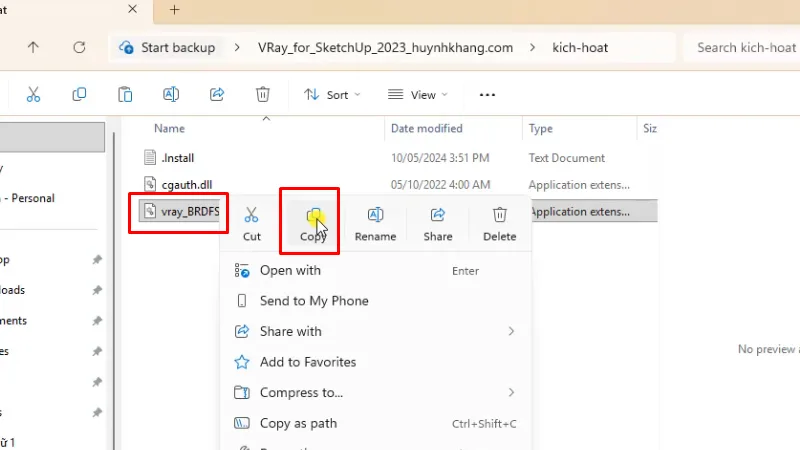The width and height of the screenshot is (800, 450).
Task: Choose Delete in the context menu
Action: point(499,223)
